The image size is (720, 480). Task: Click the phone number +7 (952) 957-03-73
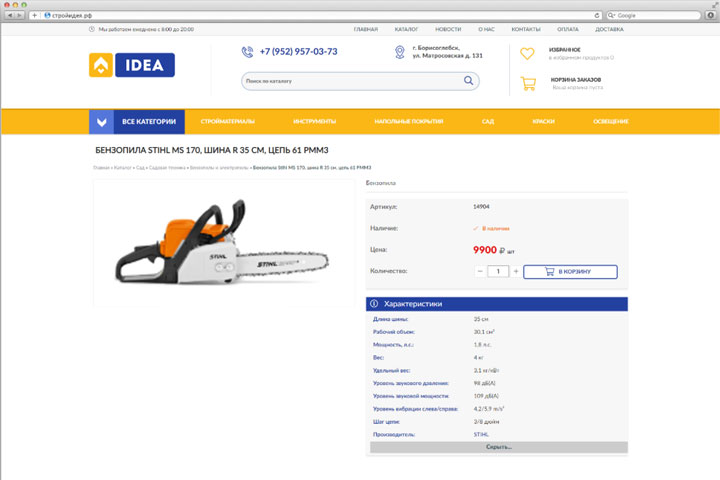click(298, 51)
